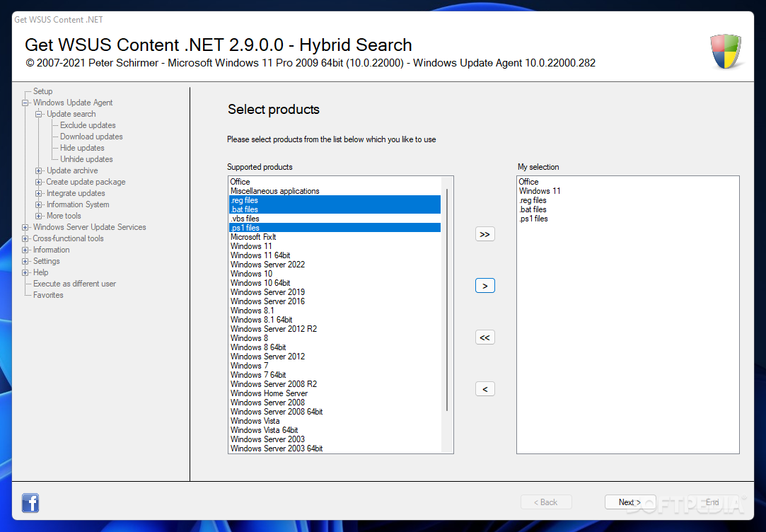Select Windows 10 in the list
This screenshot has width=766, height=532.
(x=335, y=274)
